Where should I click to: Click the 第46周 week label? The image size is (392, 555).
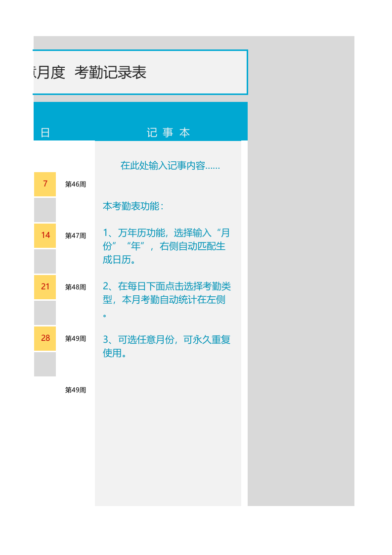click(75, 185)
